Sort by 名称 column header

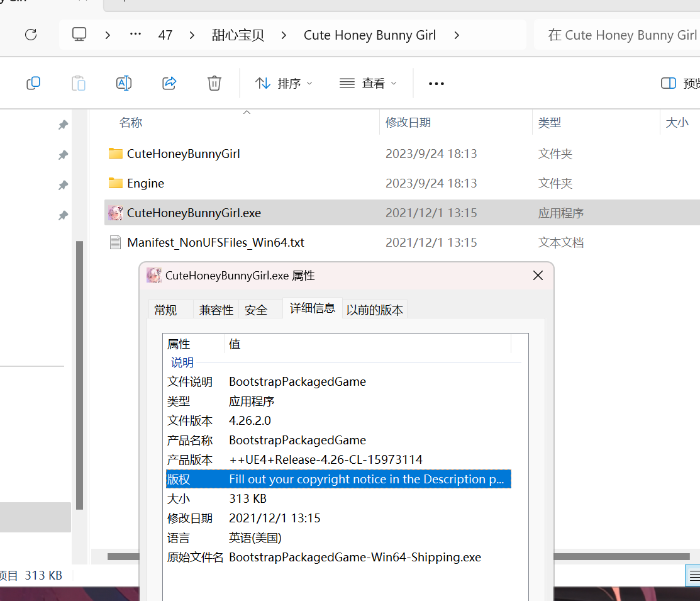[131, 123]
